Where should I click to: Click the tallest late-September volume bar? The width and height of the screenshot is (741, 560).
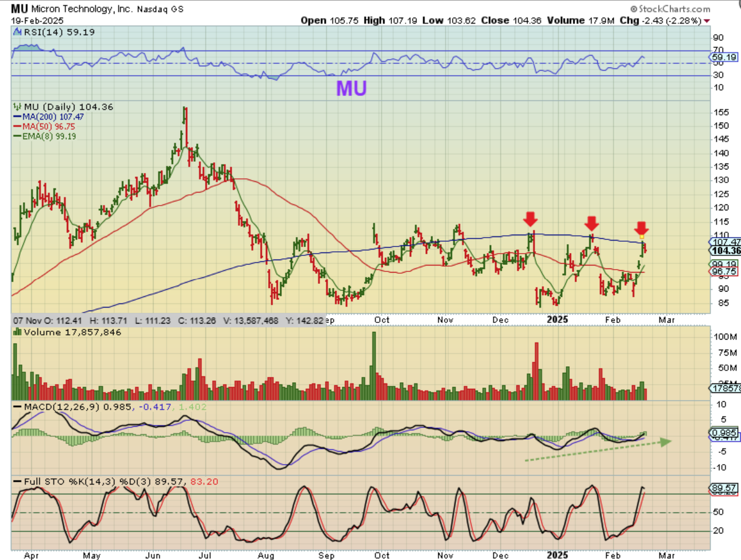click(x=374, y=366)
